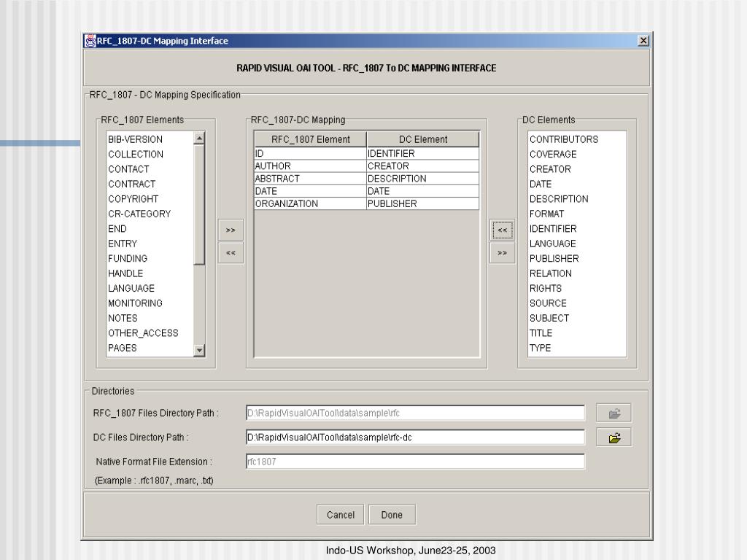Select MONITORING in RFC_1807 Elements list
The image size is (747, 560).
click(x=150, y=303)
